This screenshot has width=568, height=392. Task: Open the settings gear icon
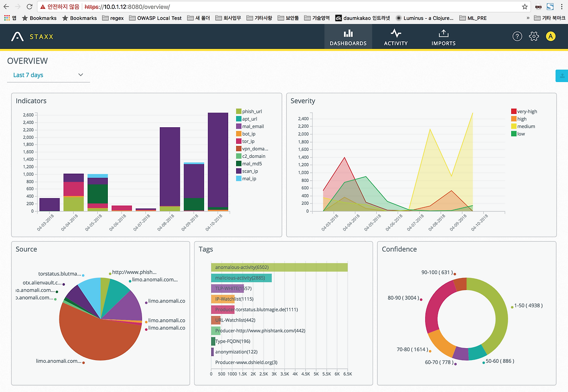click(534, 36)
